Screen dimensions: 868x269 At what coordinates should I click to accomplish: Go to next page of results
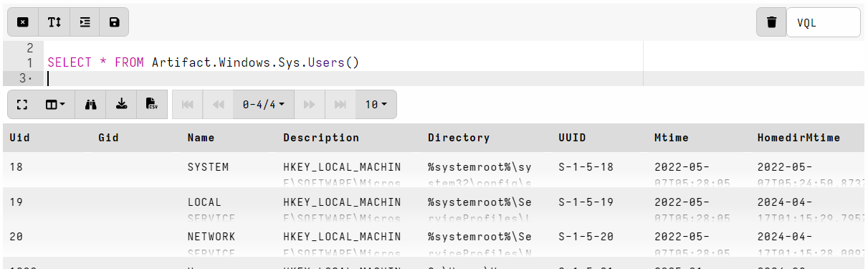[310, 105]
